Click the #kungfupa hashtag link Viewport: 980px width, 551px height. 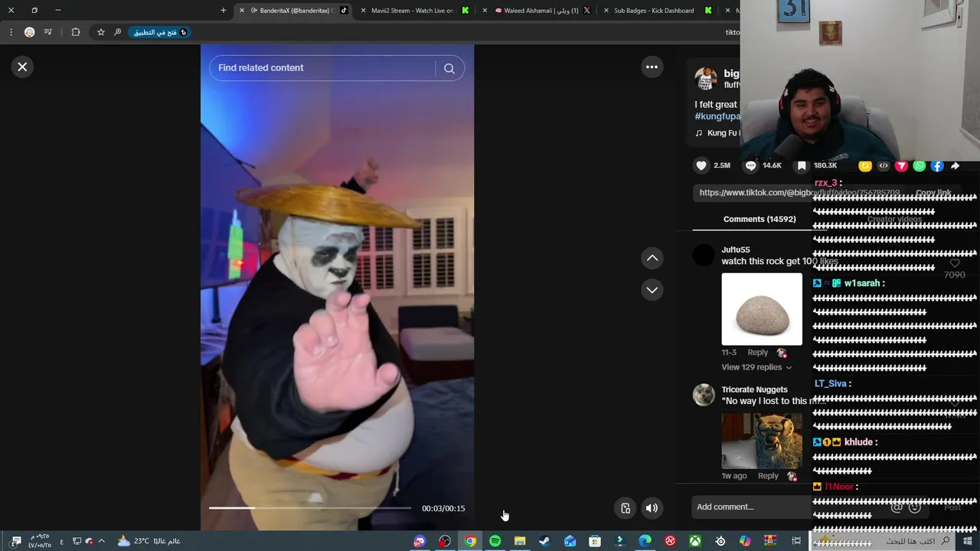pyautogui.click(x=717, y=116)
